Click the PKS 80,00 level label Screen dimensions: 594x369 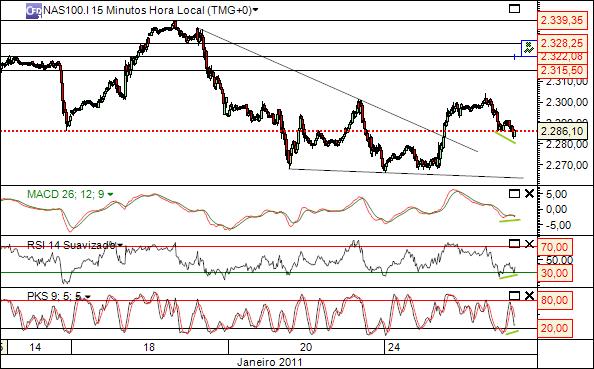[x=555, y=300]
